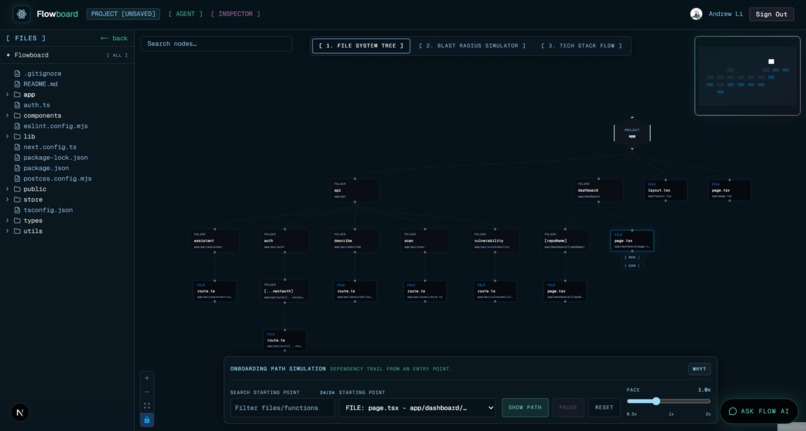
Task: Click the WHY? button
Action: tap(699, 369)
